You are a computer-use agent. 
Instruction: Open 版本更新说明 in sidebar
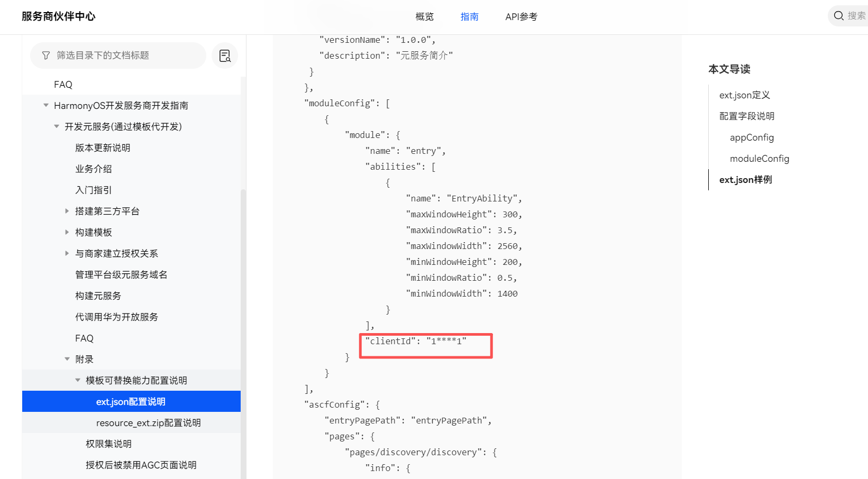click(x=103, y=148)
